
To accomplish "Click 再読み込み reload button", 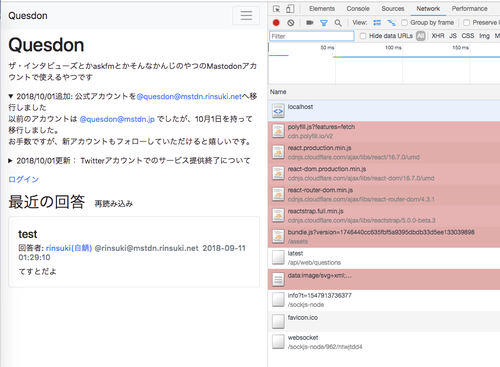I will pyautogui.click(x=114, y=204).
